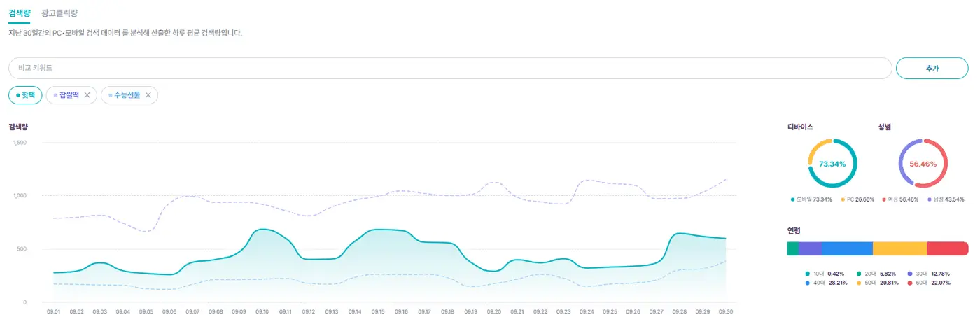Click the 50대 29.81% legend entry
This screenshot has height=331, width=980.
tap(878, 283)
